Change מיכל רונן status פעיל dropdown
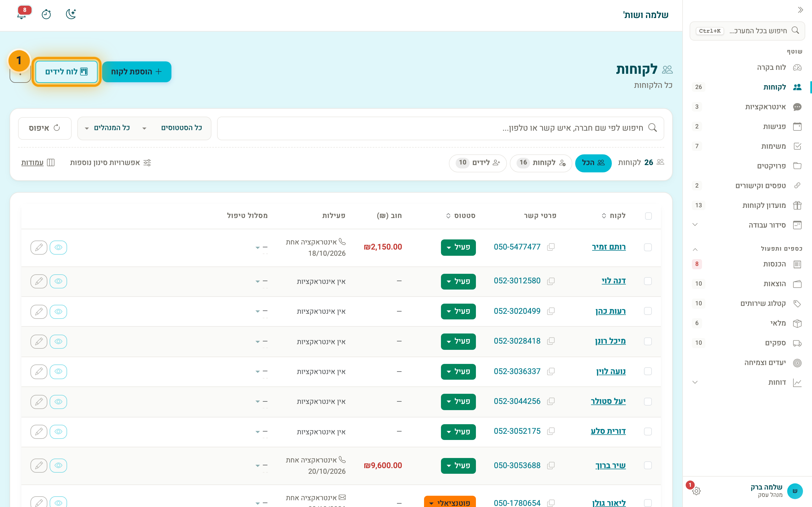Screen dimensions: 812x507 [x=458, y=341]
